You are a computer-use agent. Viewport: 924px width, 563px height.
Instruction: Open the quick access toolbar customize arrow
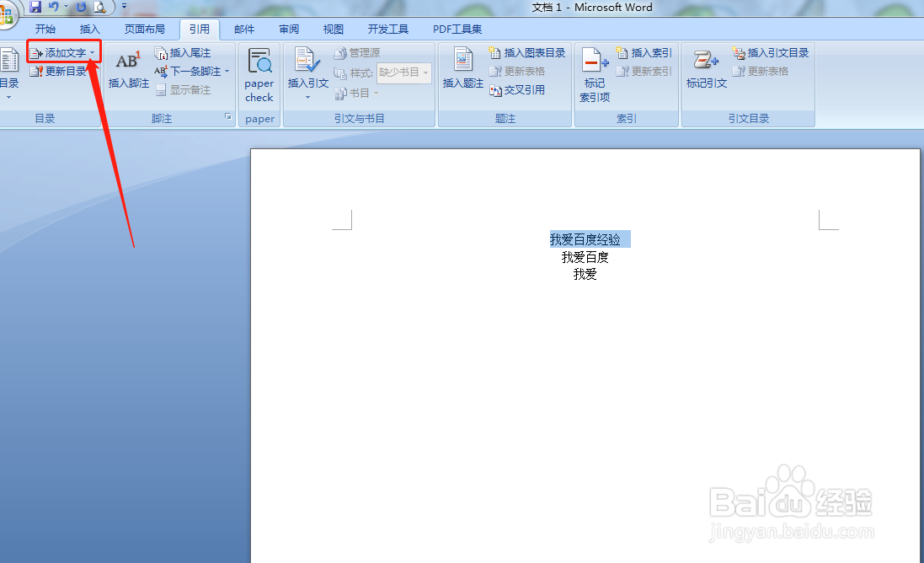pyautogui.click(x=124, y=7)
